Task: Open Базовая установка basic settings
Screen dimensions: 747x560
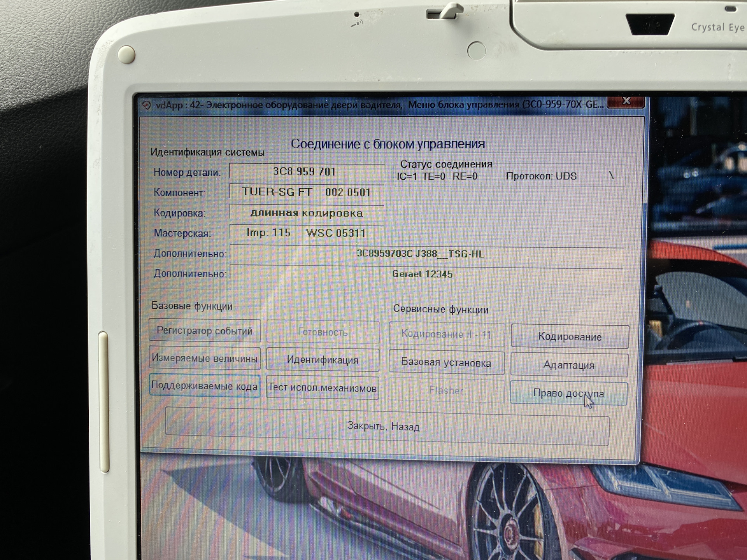Action: coord(446,362)
